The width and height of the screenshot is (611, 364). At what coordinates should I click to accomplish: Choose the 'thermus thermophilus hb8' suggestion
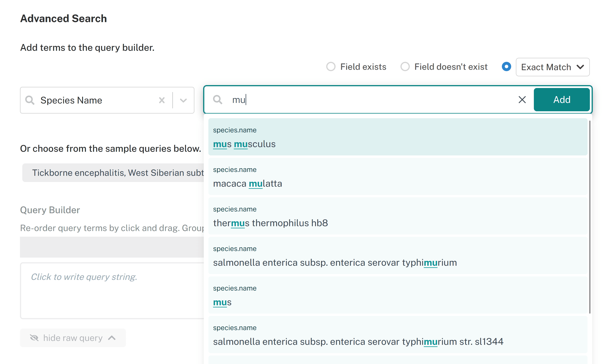click(x=398, y=216)
